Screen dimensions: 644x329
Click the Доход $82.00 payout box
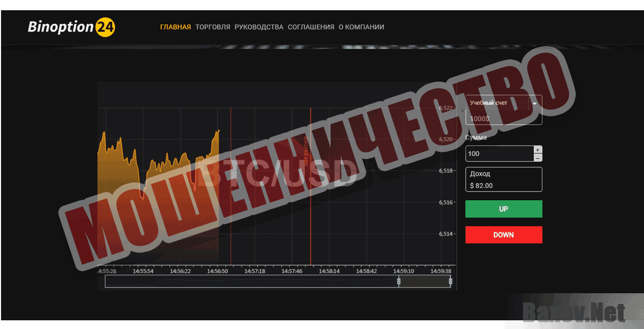pyautogui.click(x=504, y=179)
